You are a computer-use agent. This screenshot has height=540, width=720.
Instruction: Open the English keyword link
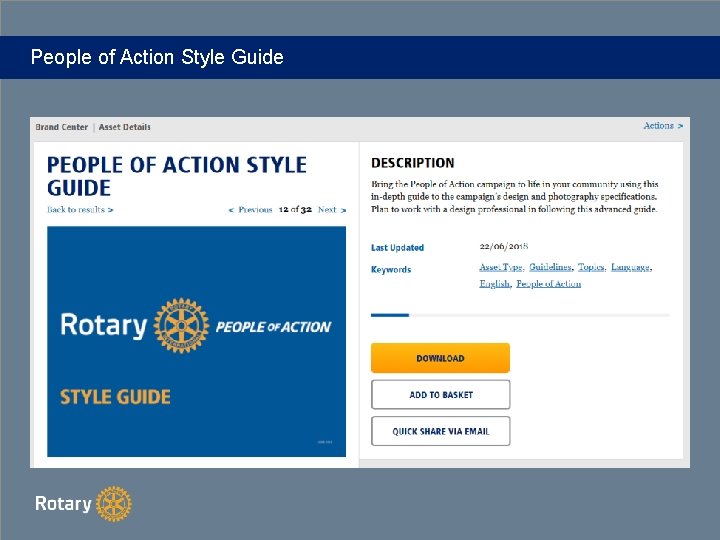[x=495, y=284]
